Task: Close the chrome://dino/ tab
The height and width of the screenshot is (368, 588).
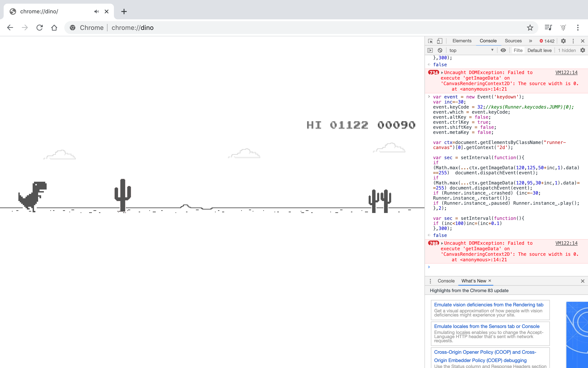Action: 106,11
